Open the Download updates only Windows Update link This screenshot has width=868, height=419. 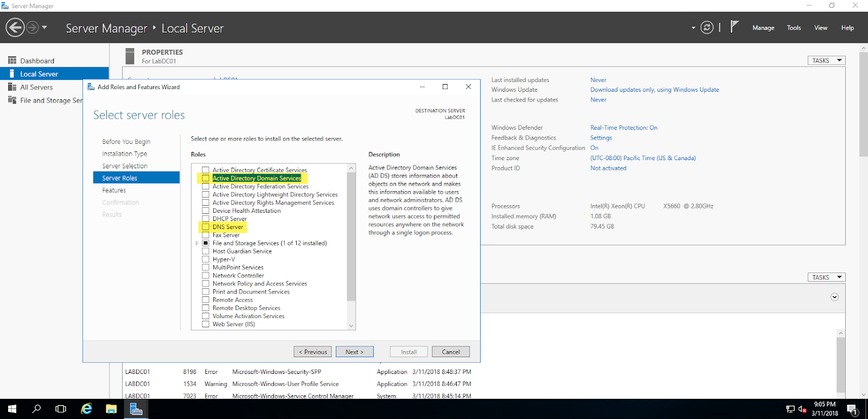(x=655, y=90)
